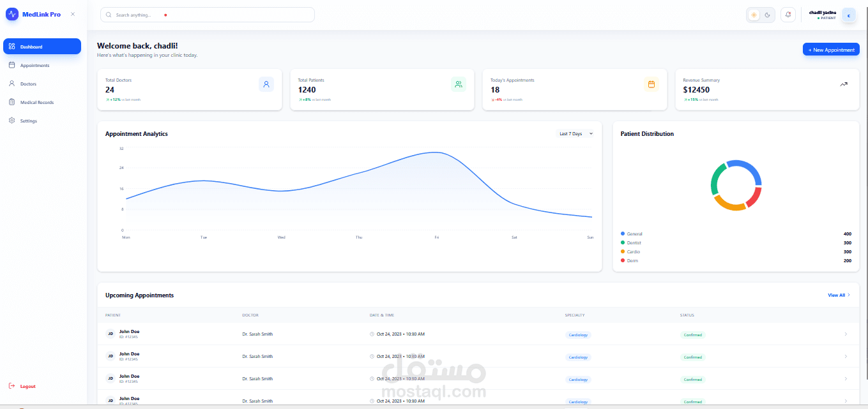This screenshot has width=868, height=409.
Task: Click the DOCTOR column header
Action: tap(250, 315)
